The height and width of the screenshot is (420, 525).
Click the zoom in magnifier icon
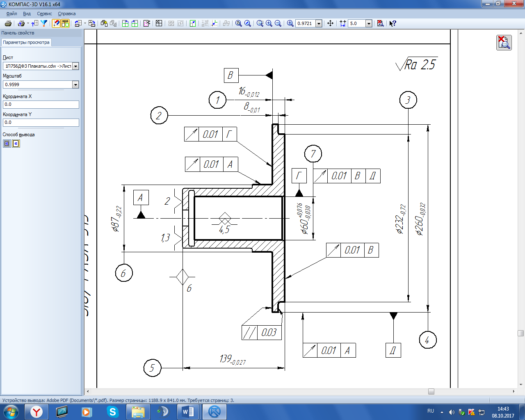coord(269,23)
